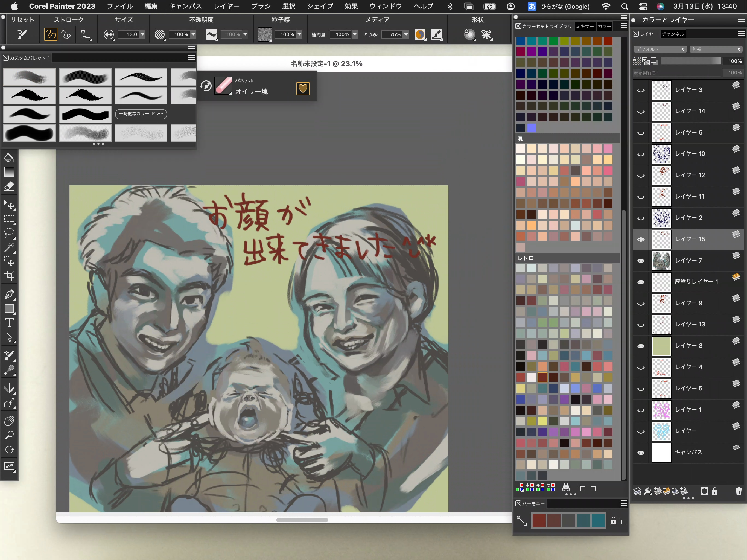Close the カスタムパレット 1 panel

pos(6,58)
